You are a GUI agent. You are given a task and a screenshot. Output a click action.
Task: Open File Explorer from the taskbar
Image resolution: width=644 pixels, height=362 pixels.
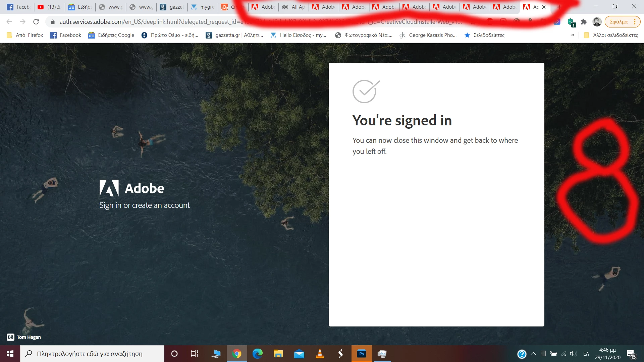click(x=278, y=354)
